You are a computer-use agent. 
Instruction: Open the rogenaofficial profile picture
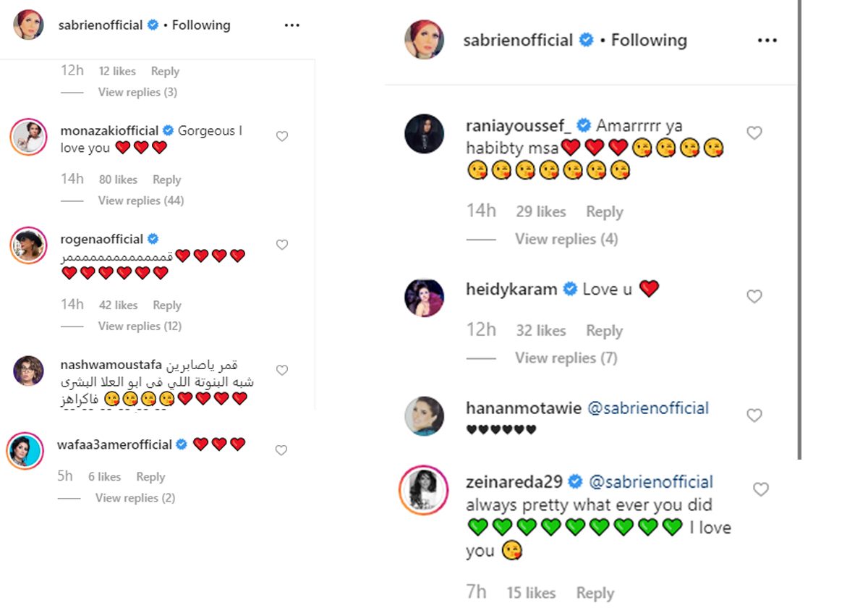[28, 245]
